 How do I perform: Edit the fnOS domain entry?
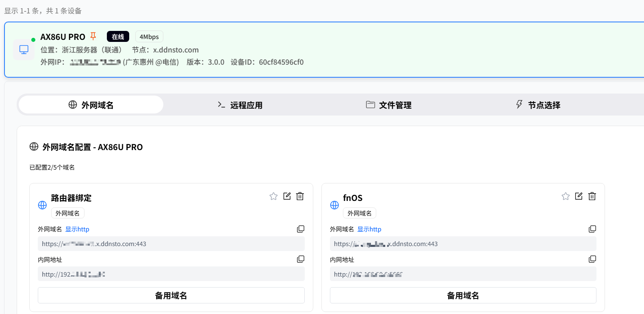coord(579,196)
